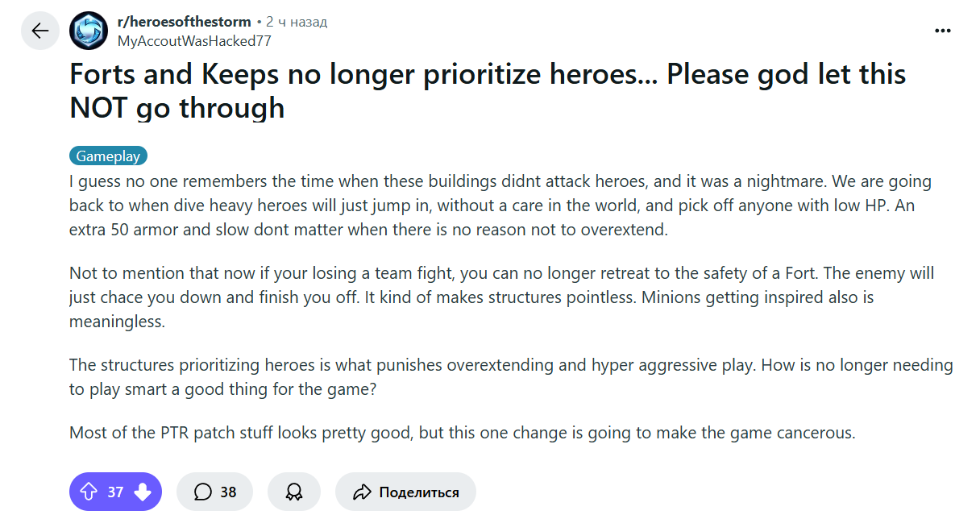The height and width of the screenshot is (519, 980).
Task: Open the heroesofthestorm subreddit avatar
Action: click(89, 31)
